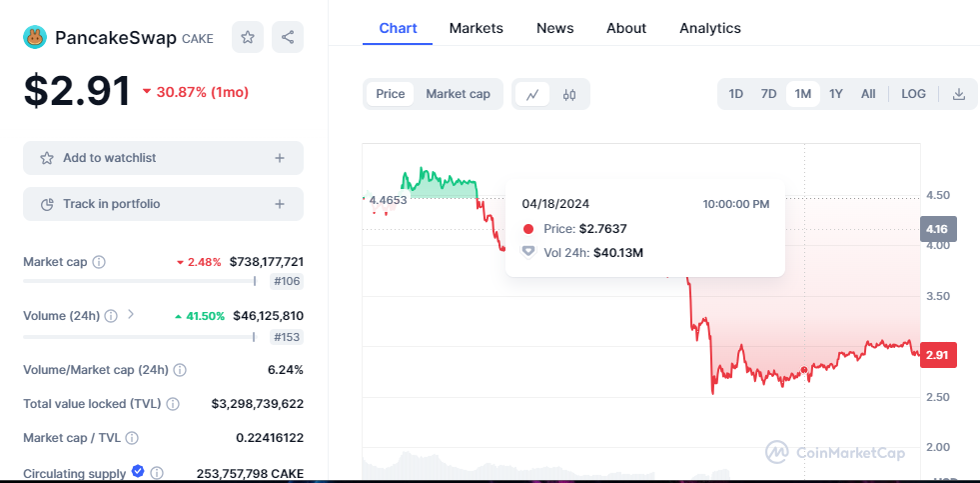Click the $738,177,721 market cap value
980x483 pixels.
(x=267, y=262)
